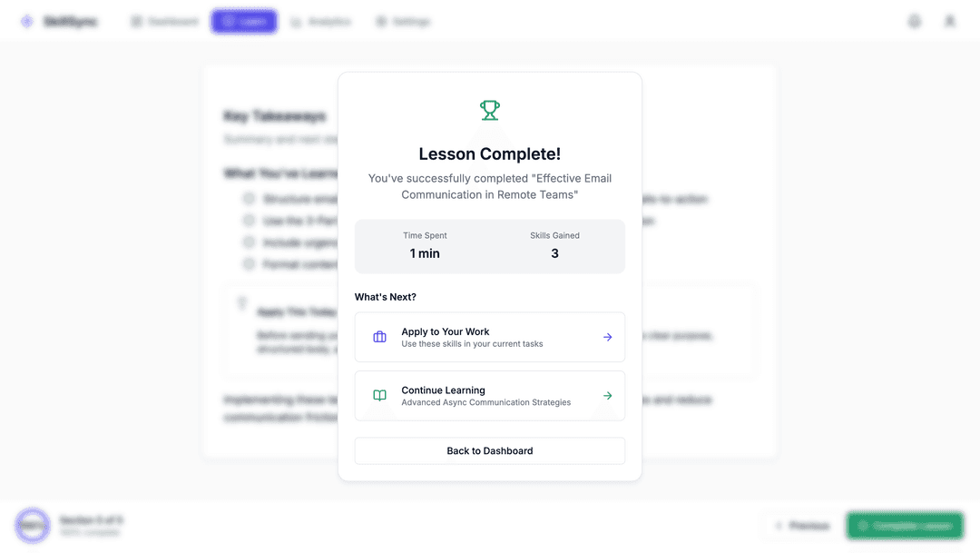Go to the Dashboard nav item
980x553 pixels.
point(164,21)
